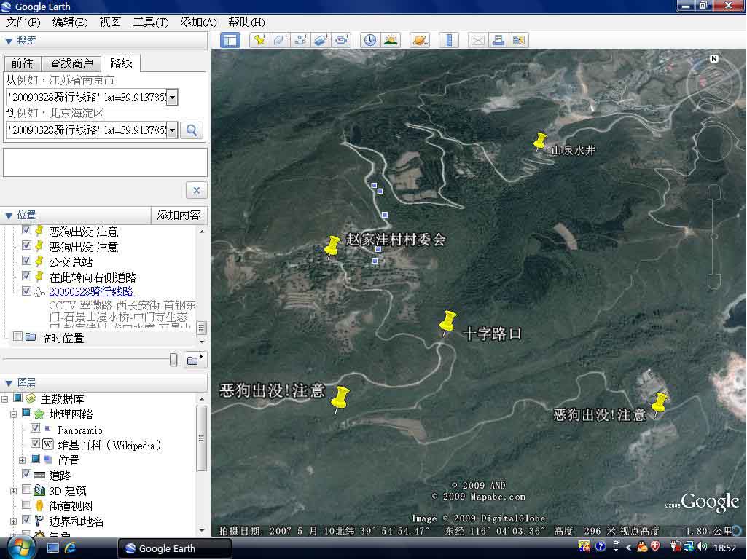This screenshot has height=560, width=747.
Task: Open the 20090328骑行线路 link
Action: [x=91, y=291]
